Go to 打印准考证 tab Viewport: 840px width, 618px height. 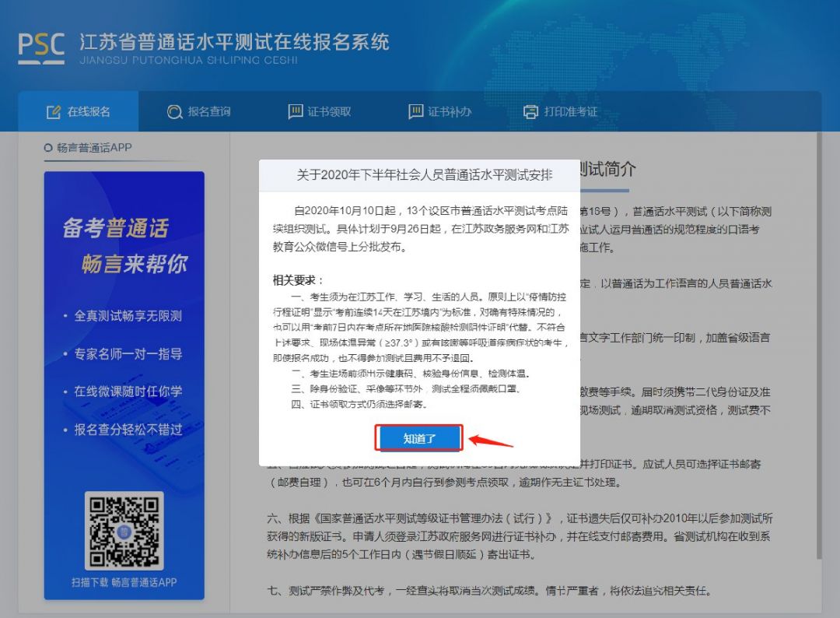point(560,111)
